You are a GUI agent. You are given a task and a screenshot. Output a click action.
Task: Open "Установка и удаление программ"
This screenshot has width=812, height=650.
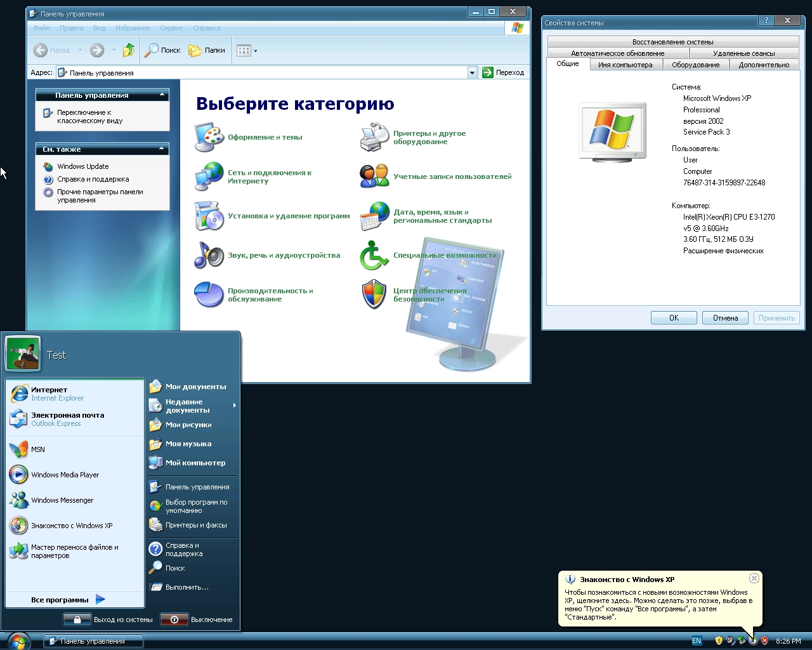click(290, 216)
